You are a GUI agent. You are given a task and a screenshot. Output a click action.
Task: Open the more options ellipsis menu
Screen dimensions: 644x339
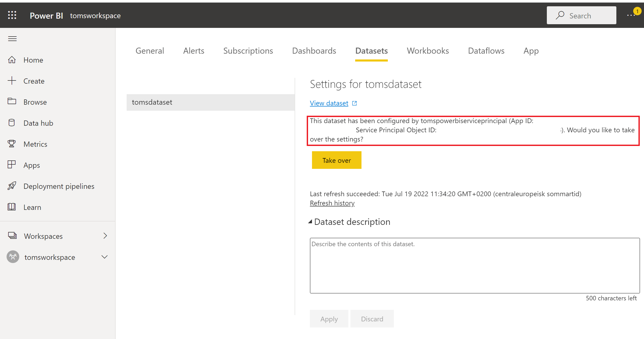631,15
